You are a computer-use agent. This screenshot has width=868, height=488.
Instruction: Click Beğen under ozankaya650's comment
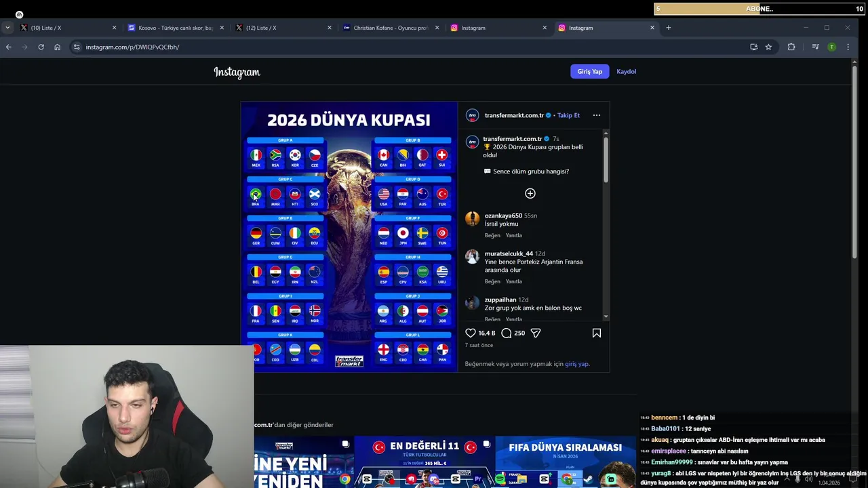492,235
